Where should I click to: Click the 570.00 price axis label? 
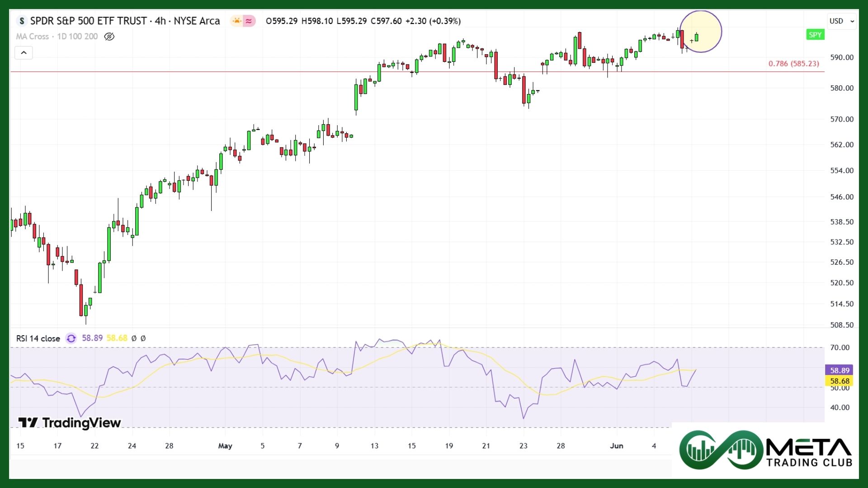coord(842,119)
